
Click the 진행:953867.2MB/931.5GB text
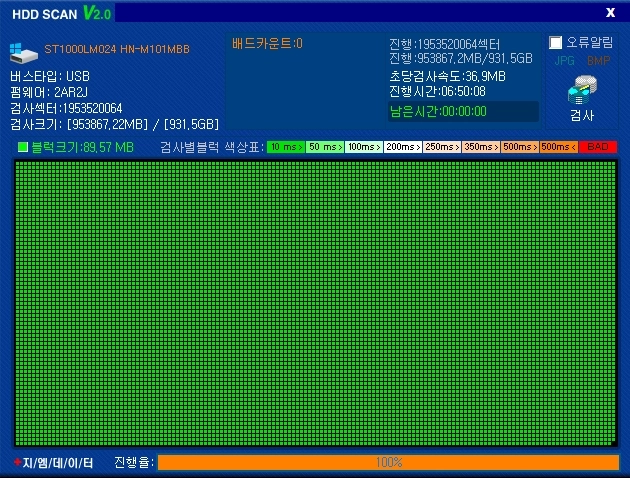pos(461,59)
